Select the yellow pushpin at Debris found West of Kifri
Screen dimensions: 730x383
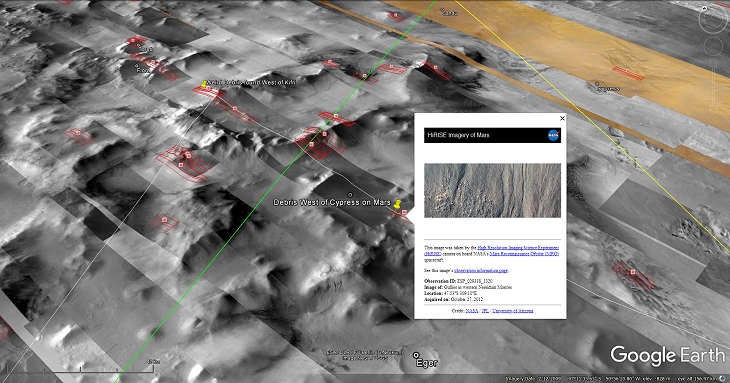coord(204,83)
